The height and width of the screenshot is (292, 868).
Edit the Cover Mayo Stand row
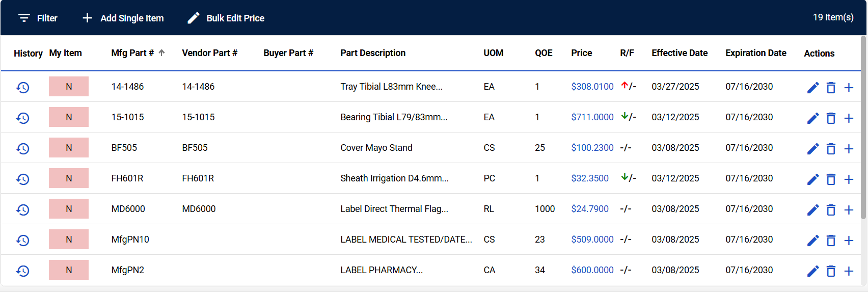pos(813,148)
